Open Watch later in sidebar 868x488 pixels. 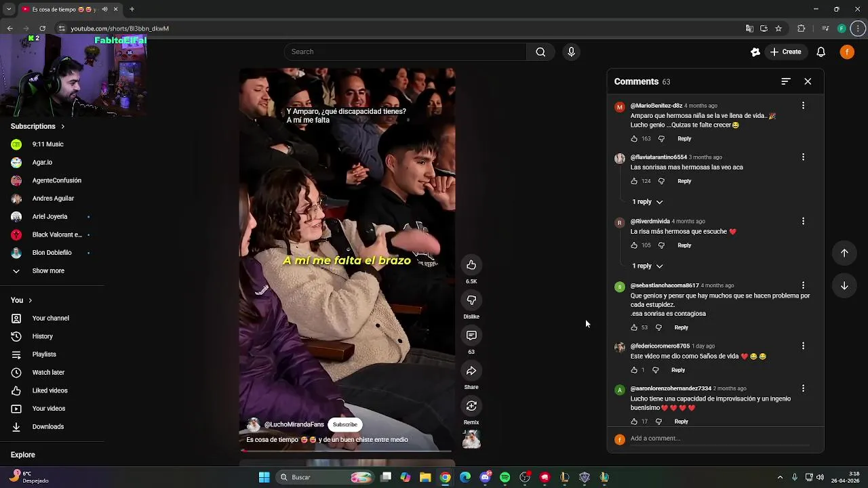pyautogui.click(x=48, y=373)
